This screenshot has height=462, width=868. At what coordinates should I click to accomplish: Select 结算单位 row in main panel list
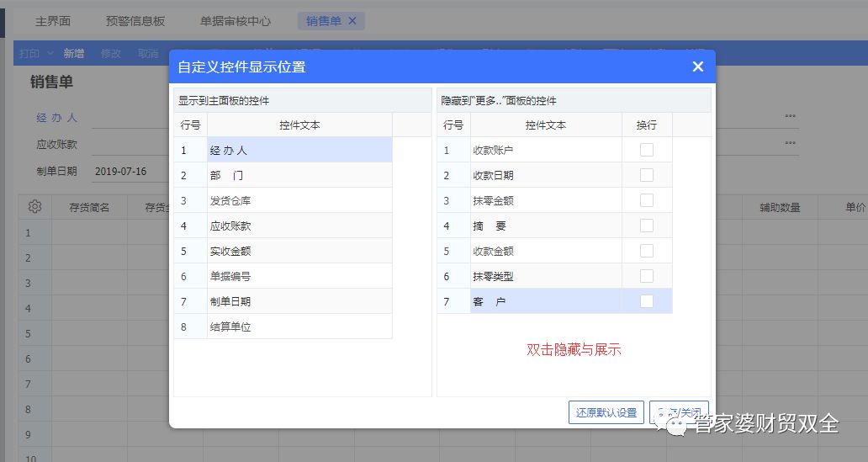point(299,327)
